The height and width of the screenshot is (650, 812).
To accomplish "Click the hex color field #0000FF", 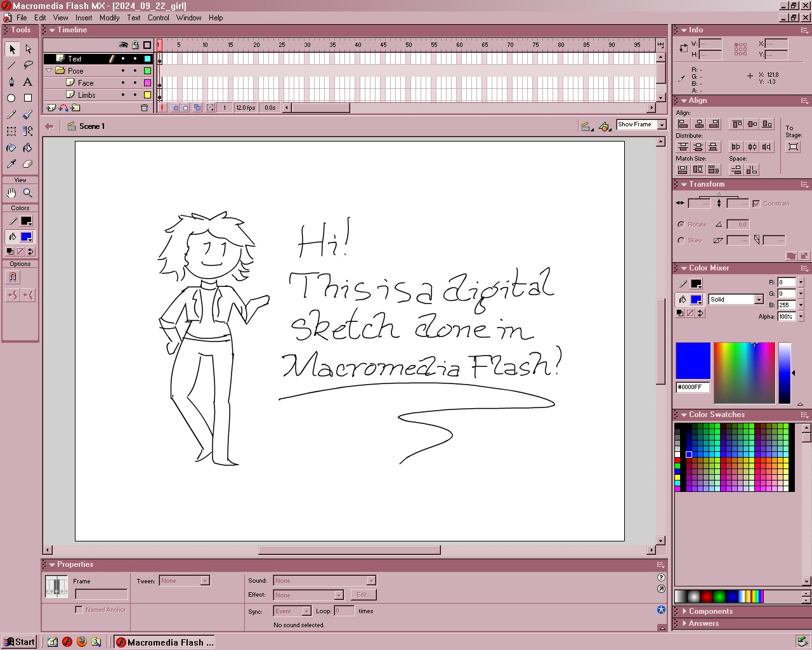I will coord(692,387).
